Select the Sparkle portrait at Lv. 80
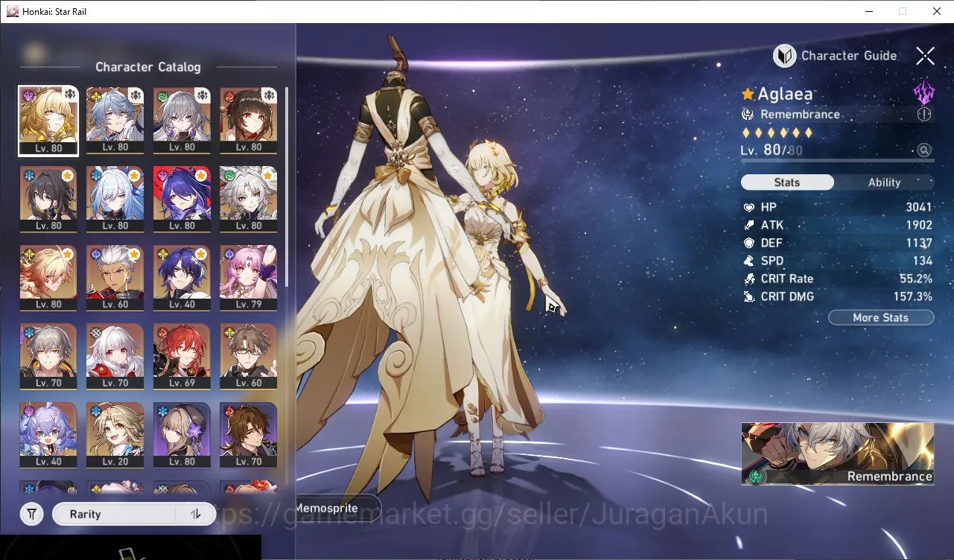This screenshot has height=560, width=954. (249, 121)
